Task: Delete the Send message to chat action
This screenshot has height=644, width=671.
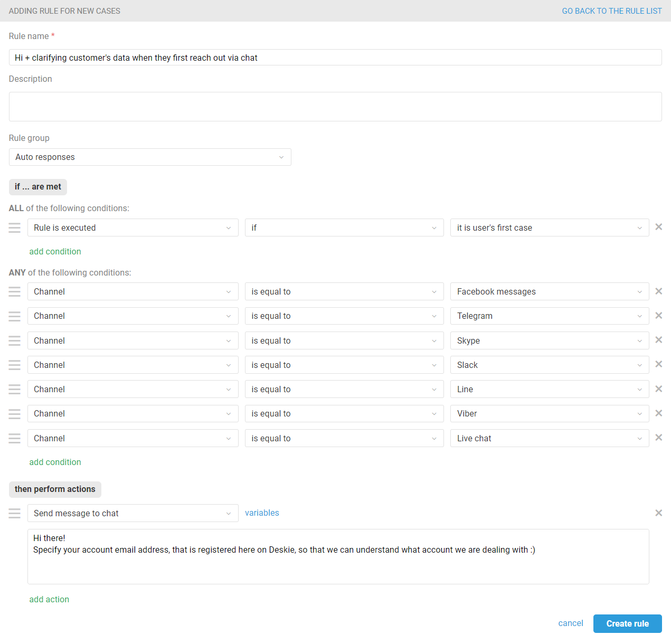Action: click(658, 513)
